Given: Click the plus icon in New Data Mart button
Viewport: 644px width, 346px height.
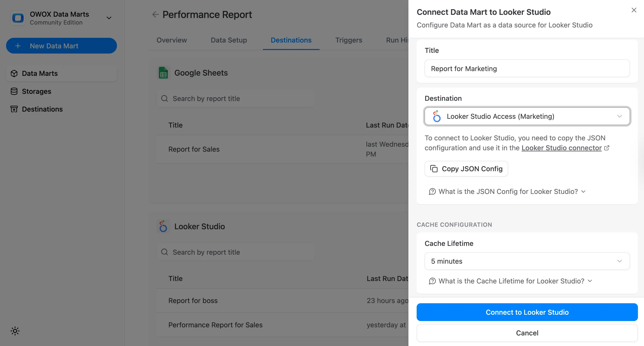Looking at the screenshot, I should click(18, 46).
